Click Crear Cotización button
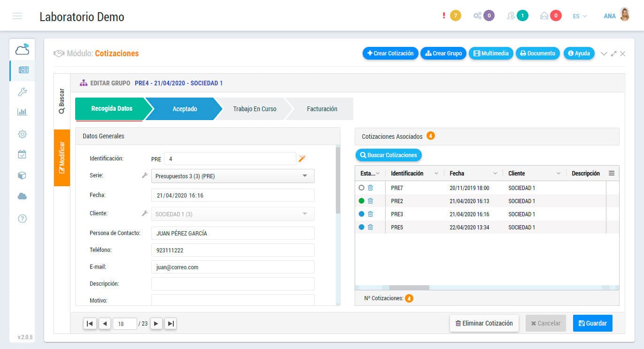The image size is (644, 349). pos(390,53)
